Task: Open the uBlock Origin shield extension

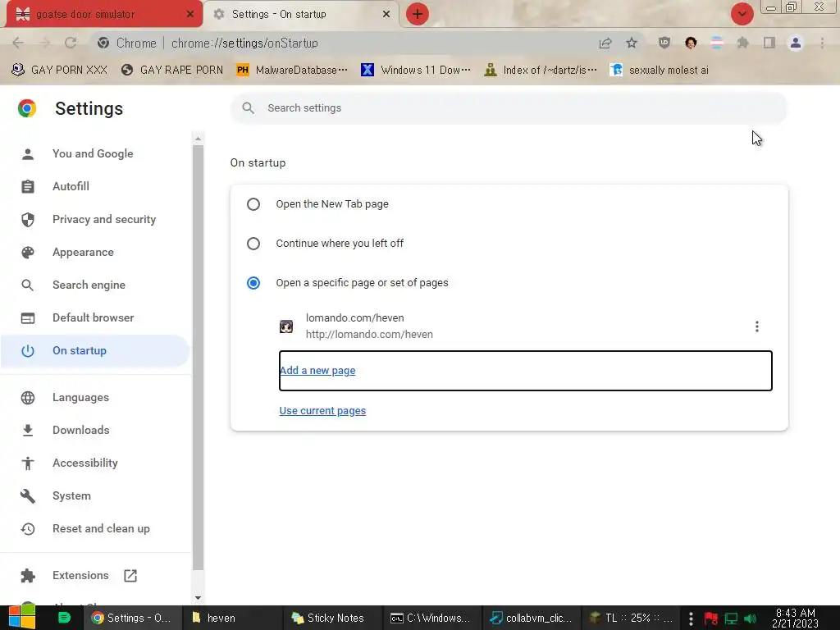Action: tap(664, 43)
